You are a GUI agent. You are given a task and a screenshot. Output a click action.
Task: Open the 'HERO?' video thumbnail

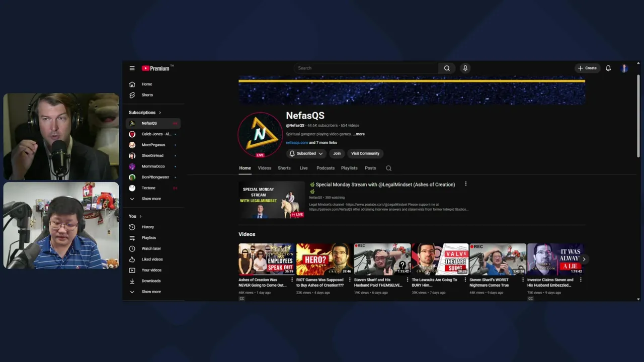click(325, 259)
